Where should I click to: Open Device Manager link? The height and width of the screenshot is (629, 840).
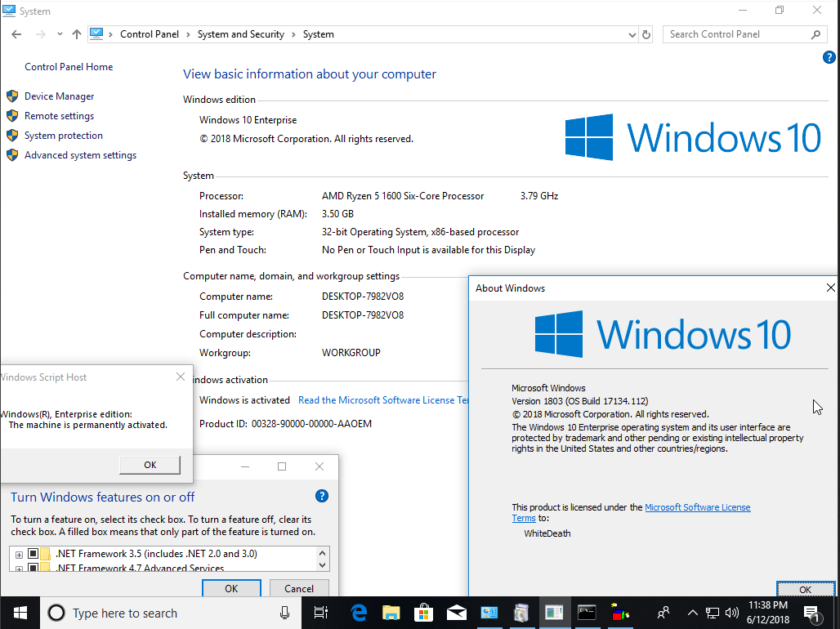pyautogui.click(x=60, y=96)
